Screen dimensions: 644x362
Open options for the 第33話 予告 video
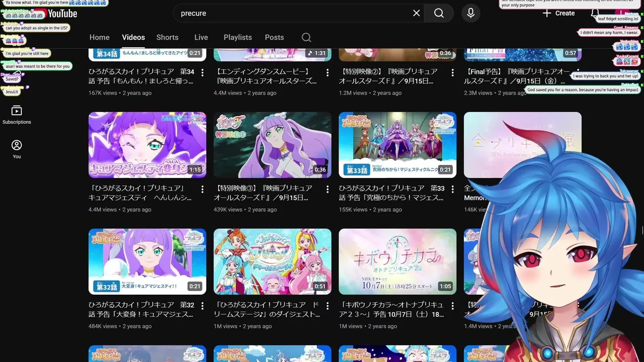click(x=453, y=190)
